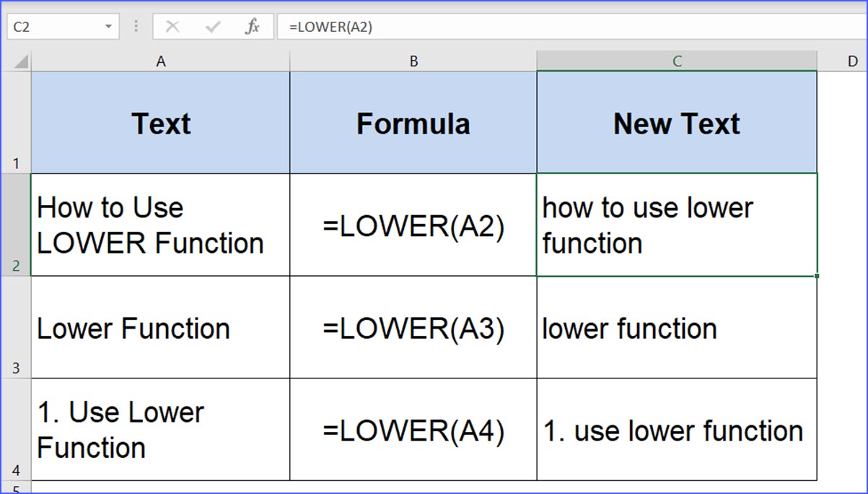The image size is (868, 494).
Task: Select column B header
Action: pyautogui.click(x=413, y=61)
